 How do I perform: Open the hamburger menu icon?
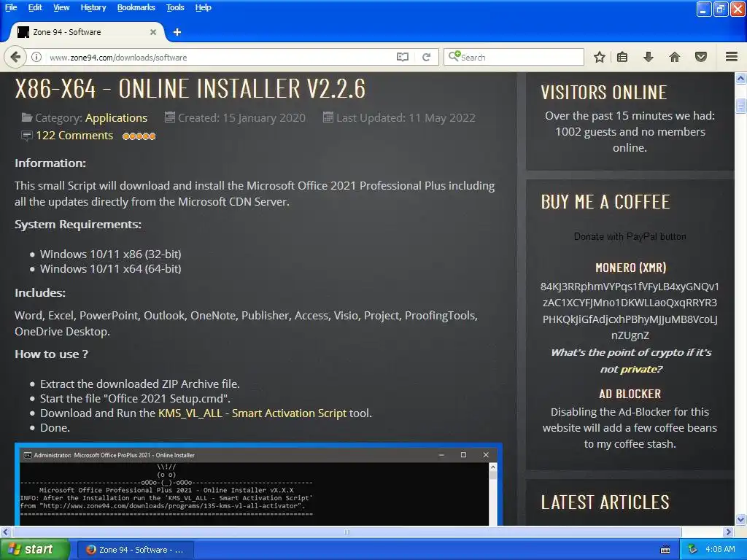coord(732,57)
